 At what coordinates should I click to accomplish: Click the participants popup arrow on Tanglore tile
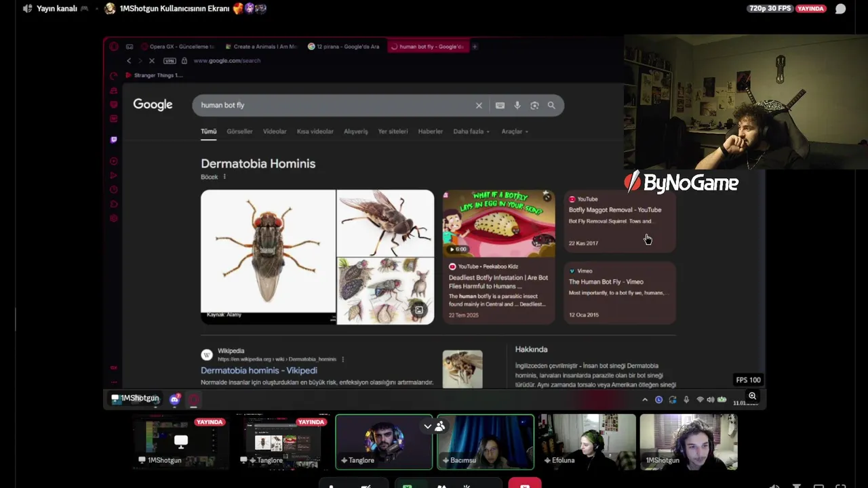pyautogui.click(x=427, y=426)
